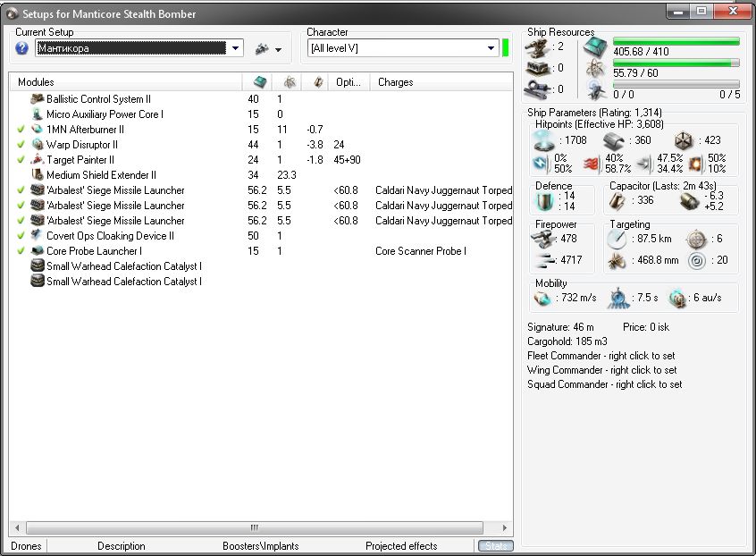
Task: Click the 1MN Afterburner II module icon
Action: click(x=38, y=130)
